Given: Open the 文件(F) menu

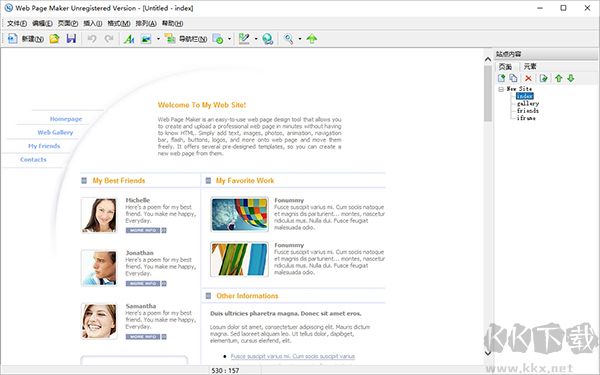Looking at the screenshot, I should coord(17,23).
